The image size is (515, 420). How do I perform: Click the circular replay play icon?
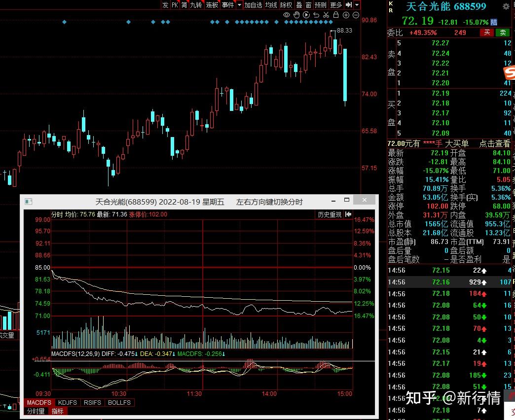click(306, 15)
